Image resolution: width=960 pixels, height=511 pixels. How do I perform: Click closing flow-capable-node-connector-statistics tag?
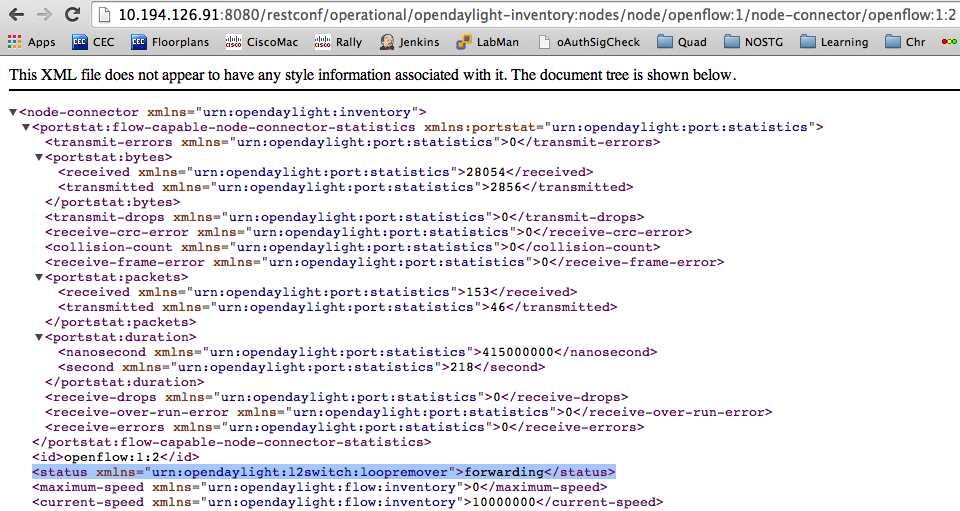[x=232, y=442]
